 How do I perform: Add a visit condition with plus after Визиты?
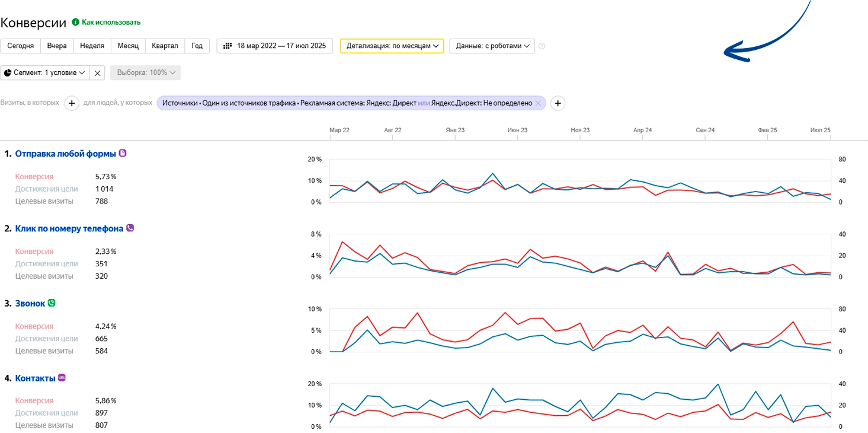pyautogui.click(x=72, y=103)
